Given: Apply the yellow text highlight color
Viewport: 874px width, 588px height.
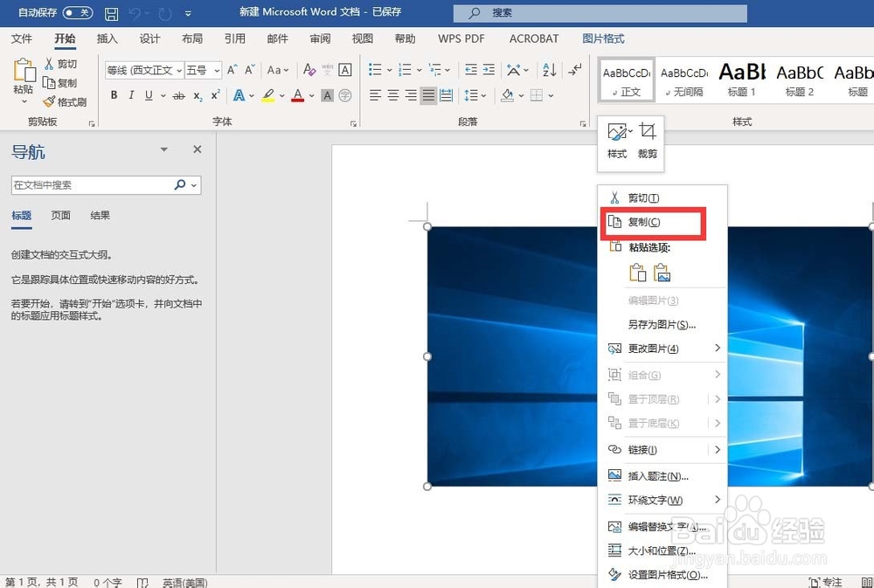Looking at the screenshot, I should pyautogui.click(x=268, y=95).
